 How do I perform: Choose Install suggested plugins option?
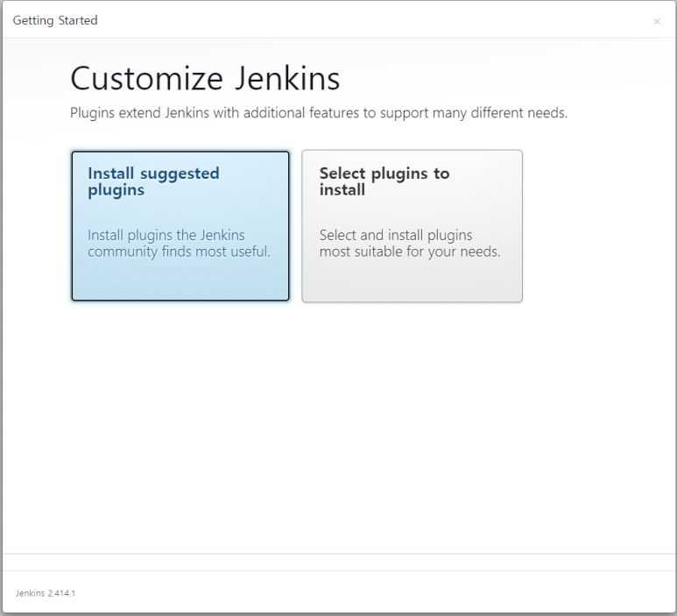(x=180, y=226)
